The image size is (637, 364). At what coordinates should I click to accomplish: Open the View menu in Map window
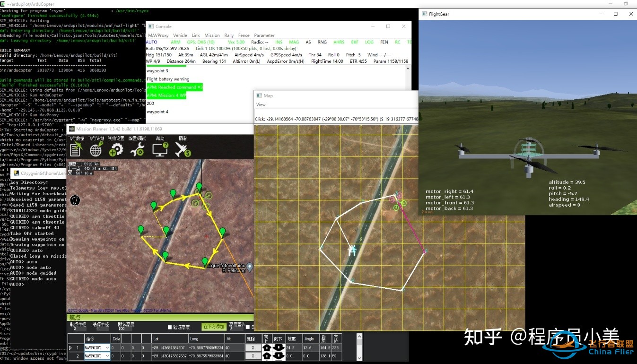coord(261,104)
